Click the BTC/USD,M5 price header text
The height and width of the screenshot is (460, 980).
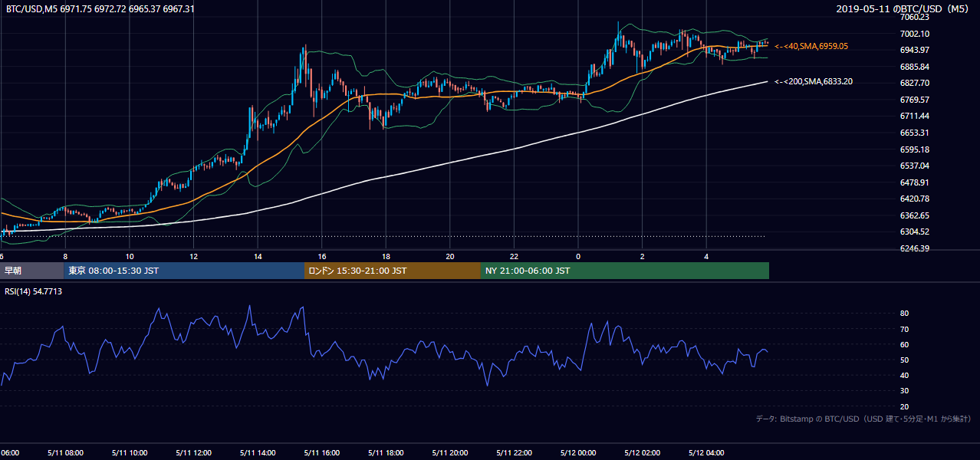point(100,8)
